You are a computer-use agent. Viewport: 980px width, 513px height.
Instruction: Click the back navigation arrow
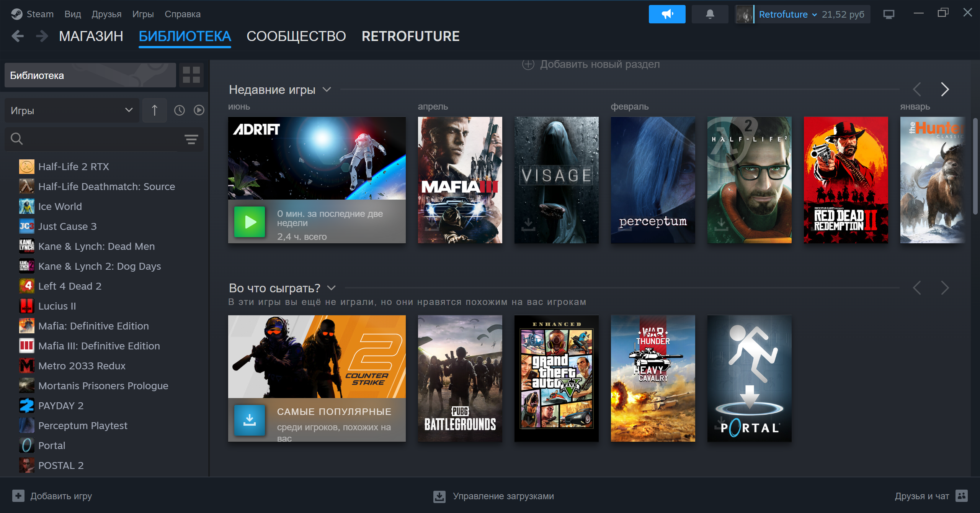pyautogui.click(x=18, y=36)
